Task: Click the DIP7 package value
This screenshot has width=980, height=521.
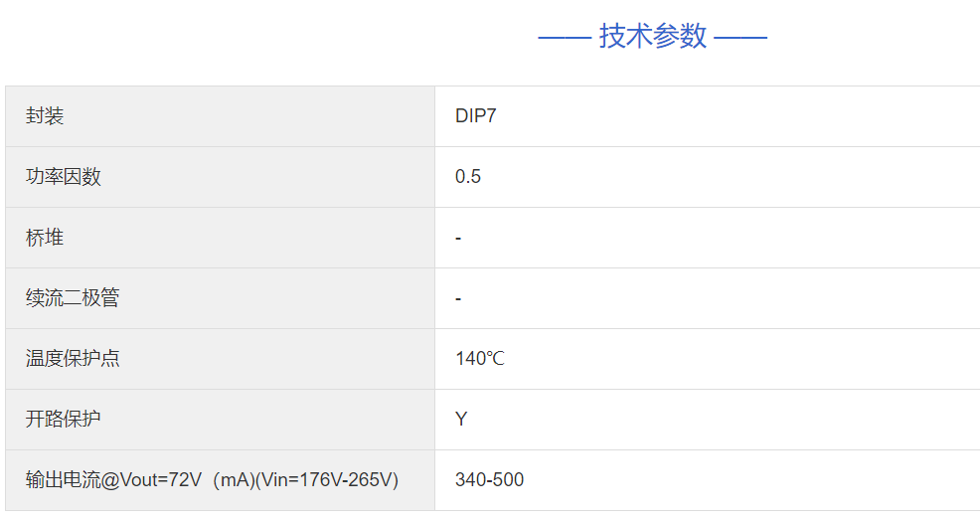Action: [x=475, y=116]
